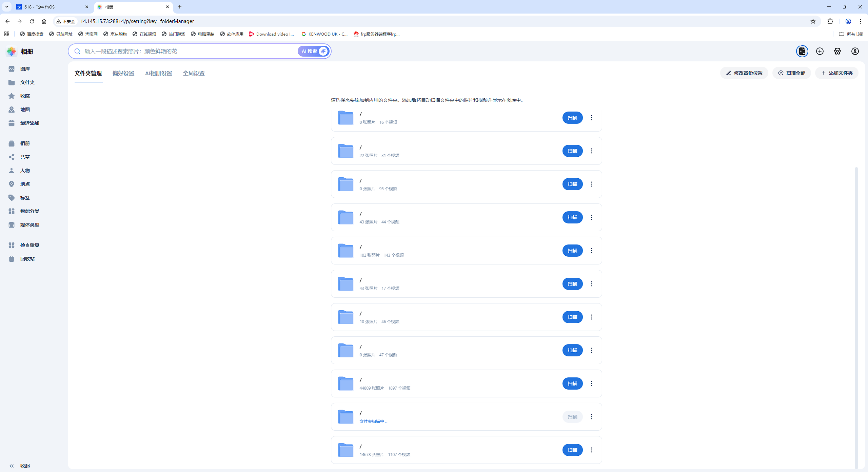This screenshot has width=868, height=472.
Task: Switch to 偏好设置 tab
Action: pos(123,73)
